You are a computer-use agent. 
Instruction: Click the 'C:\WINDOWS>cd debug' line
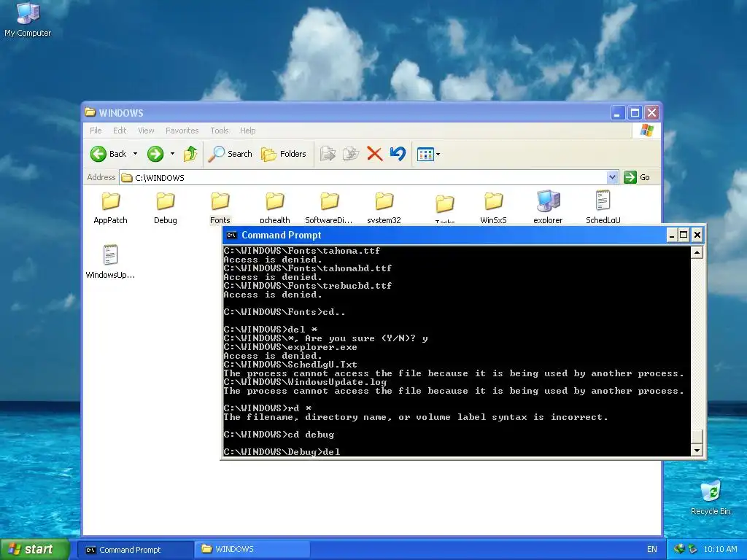pyautogui.click(x=279, y=435)
